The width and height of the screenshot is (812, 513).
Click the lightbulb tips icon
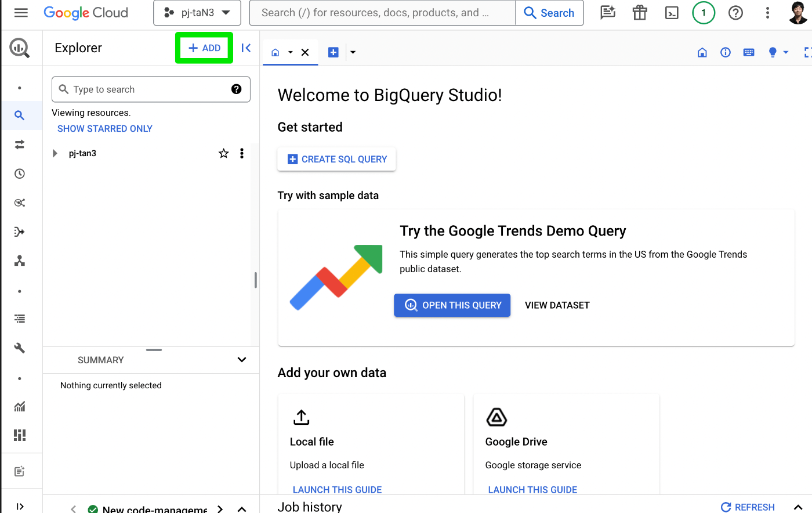[x=773, y=52]
